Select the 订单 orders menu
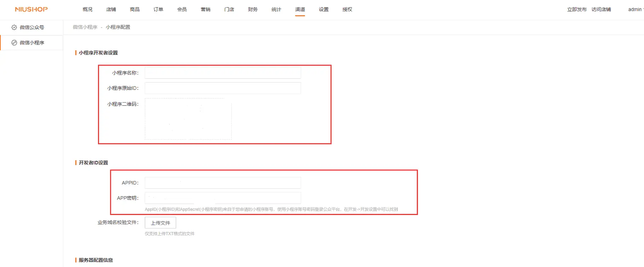The image size is (644, 267). [158, 10]
